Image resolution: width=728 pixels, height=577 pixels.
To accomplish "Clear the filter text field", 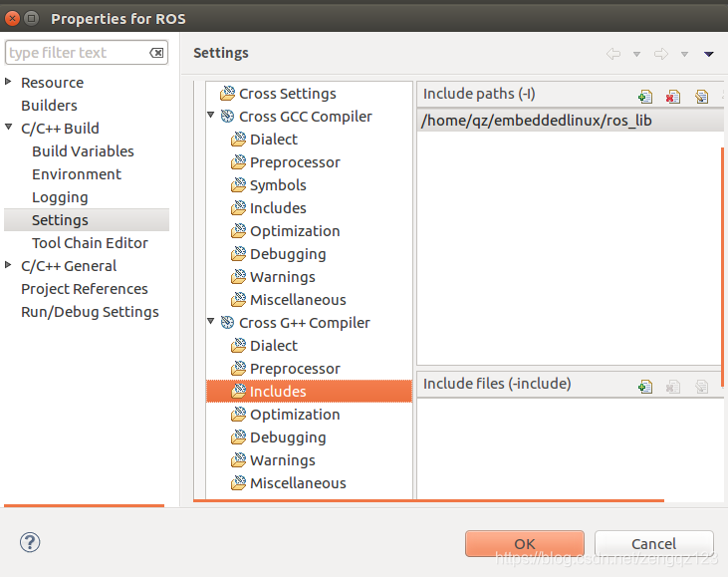I will click(x=156, y=53).
